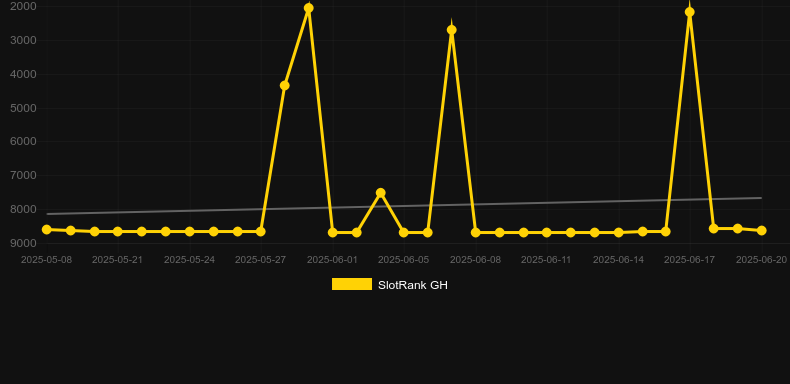The height and width of the screenshot is (384, 790).
Task: Select the data point for 2025-06-17 peak
Action: coord(690,12)
